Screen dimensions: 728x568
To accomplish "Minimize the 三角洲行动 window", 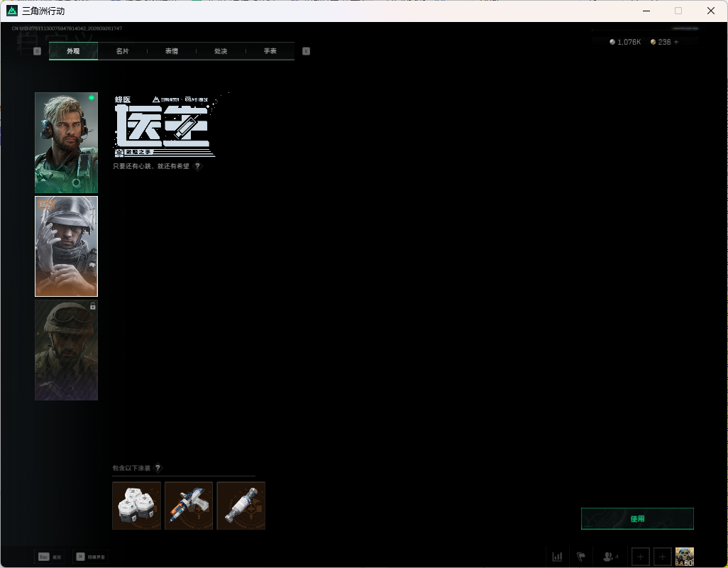I will [646, 11].
